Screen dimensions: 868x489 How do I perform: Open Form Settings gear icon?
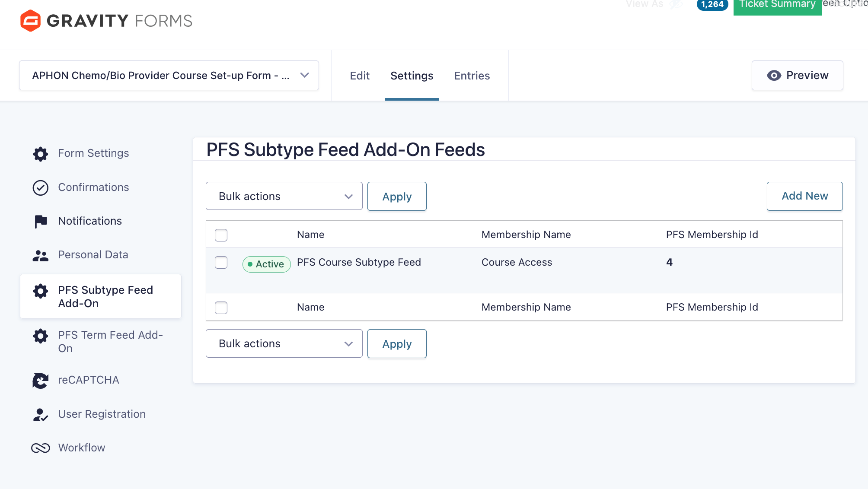pos(40,154)
